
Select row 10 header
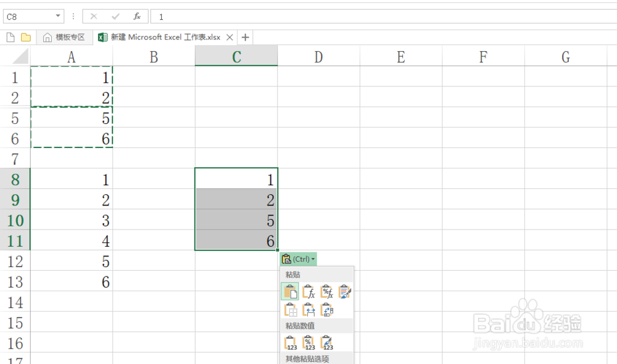point(15,220)
